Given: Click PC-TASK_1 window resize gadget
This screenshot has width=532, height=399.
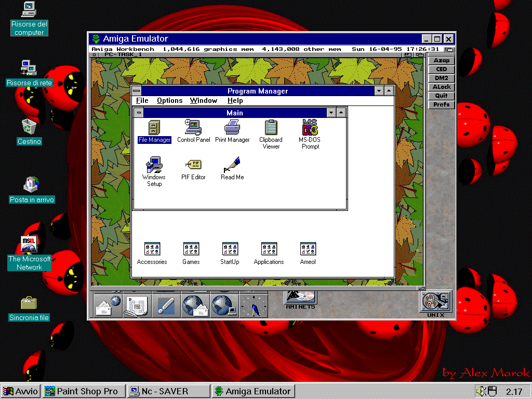Looking at the screenshot, I should point(421,288).
